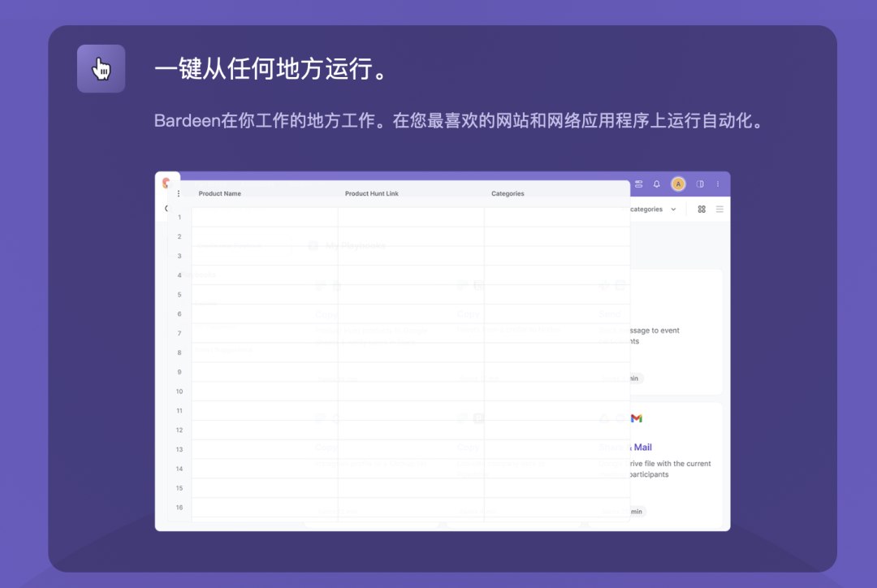This screenshot has height=588, width=877.
Task: Select row number 3 in the table
Action: (x=179, y=256)
